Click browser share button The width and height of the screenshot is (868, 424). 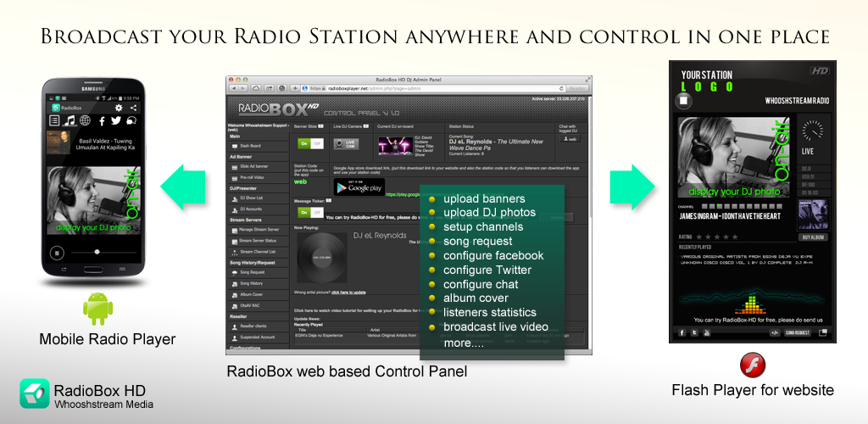(269, 88)
